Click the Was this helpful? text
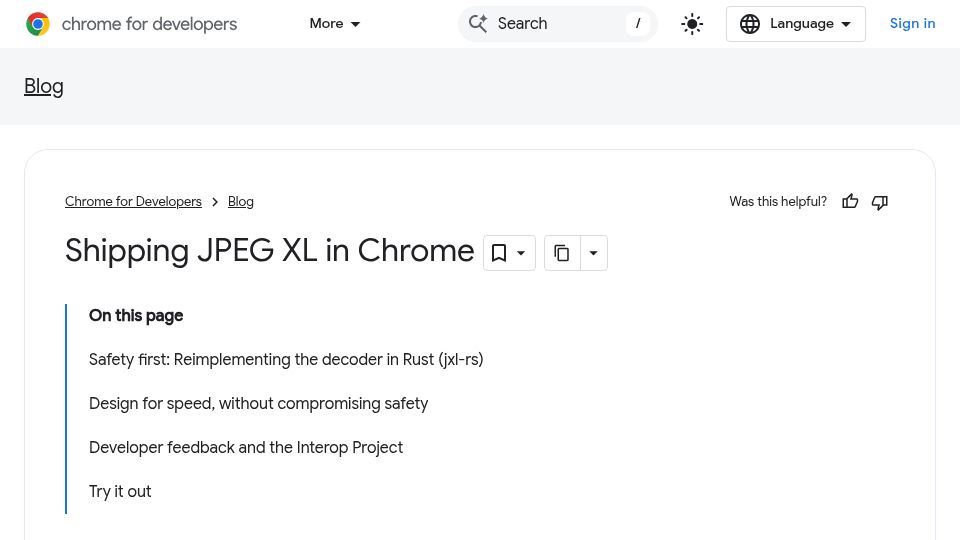The image size is (960, 540). point(778,201)
